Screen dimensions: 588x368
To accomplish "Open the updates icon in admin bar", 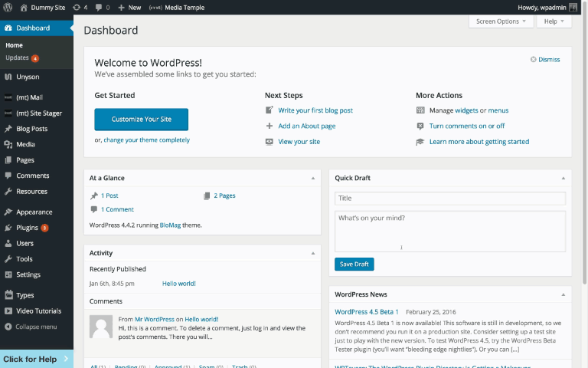I will (79, 7).
